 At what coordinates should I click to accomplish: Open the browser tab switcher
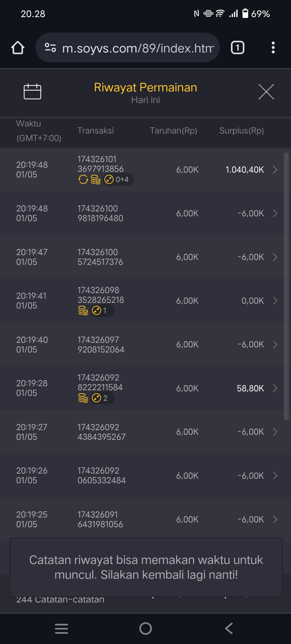pyautogui.click(x=237, y=48)
